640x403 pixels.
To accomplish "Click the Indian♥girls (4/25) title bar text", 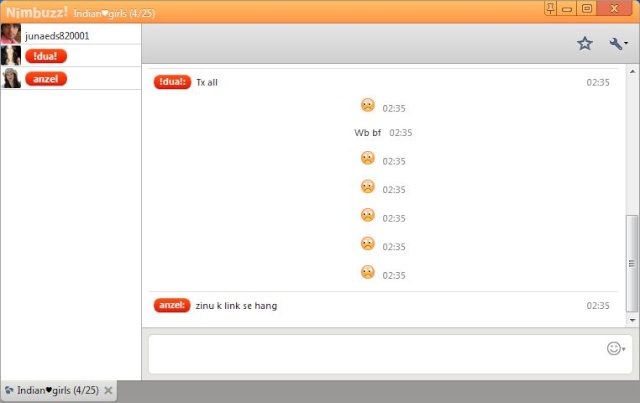I will [114, 13].
